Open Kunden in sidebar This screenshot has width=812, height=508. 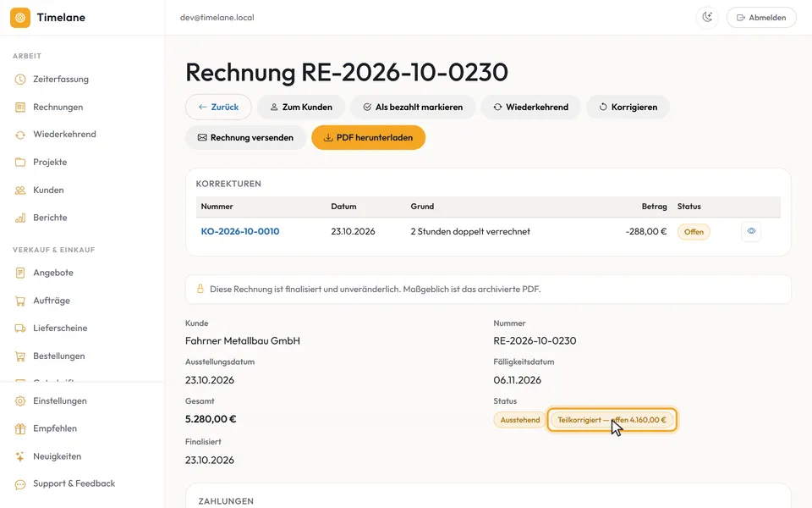tap(48, 190)
